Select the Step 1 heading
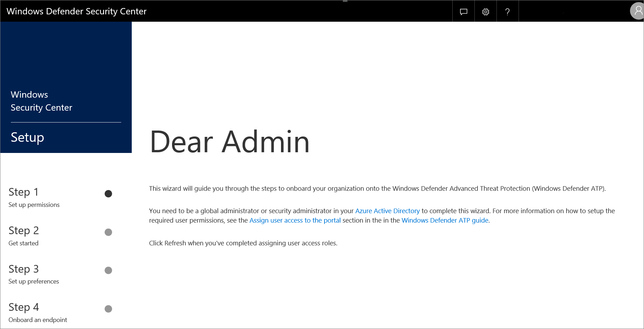Screen dimensions: 644x329 click(x=23, y=192)
